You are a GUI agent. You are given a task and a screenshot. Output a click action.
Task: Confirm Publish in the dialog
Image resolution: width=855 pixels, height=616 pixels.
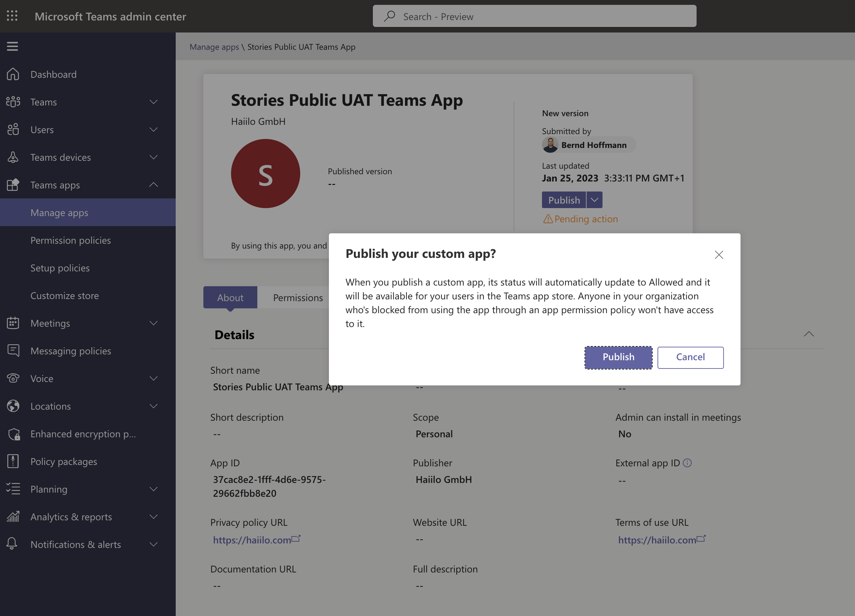618,357
